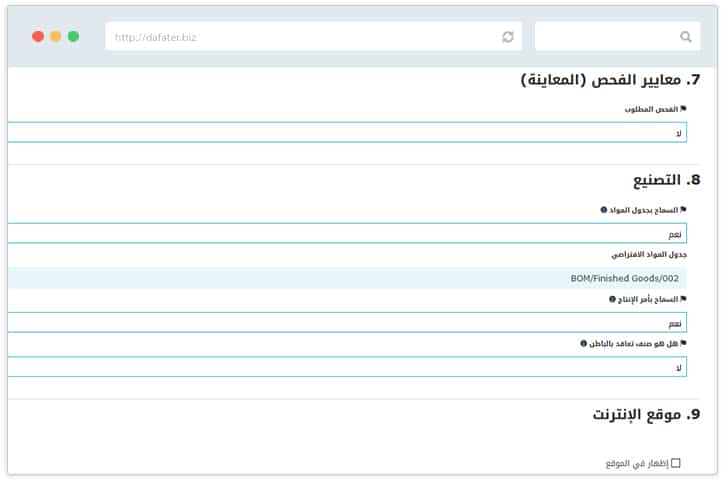Click the green maximize window button
Image resolution: width=725 pixels, height=485 pixels.
(73, 36)
